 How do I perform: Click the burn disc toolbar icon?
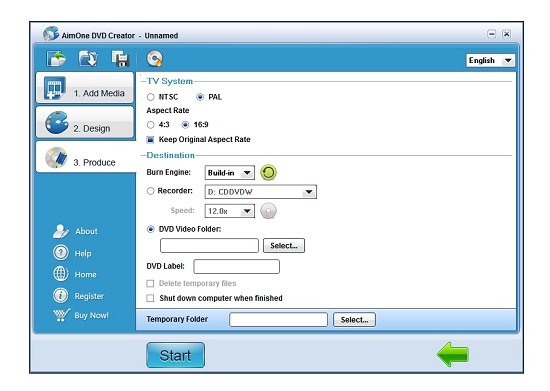155,59
